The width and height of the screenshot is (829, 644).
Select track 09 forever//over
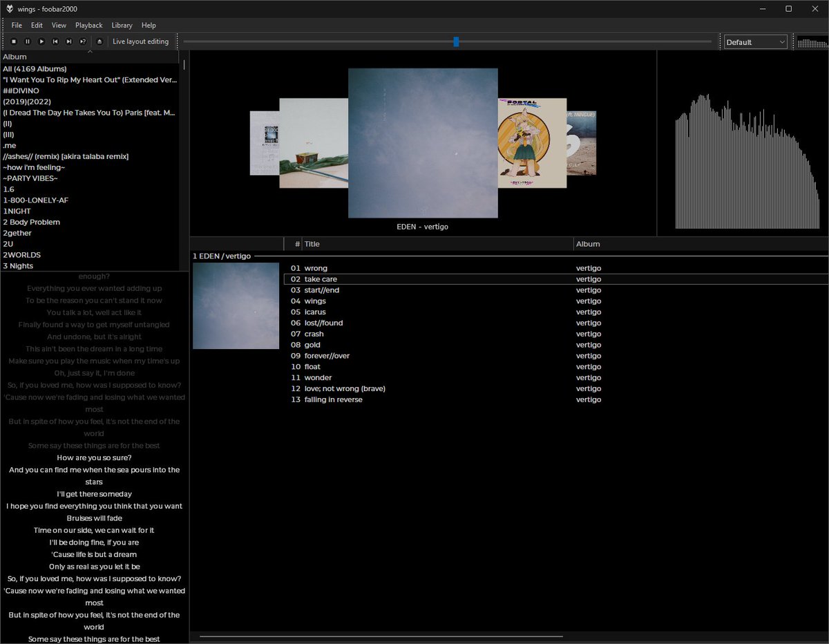[556, 356]
